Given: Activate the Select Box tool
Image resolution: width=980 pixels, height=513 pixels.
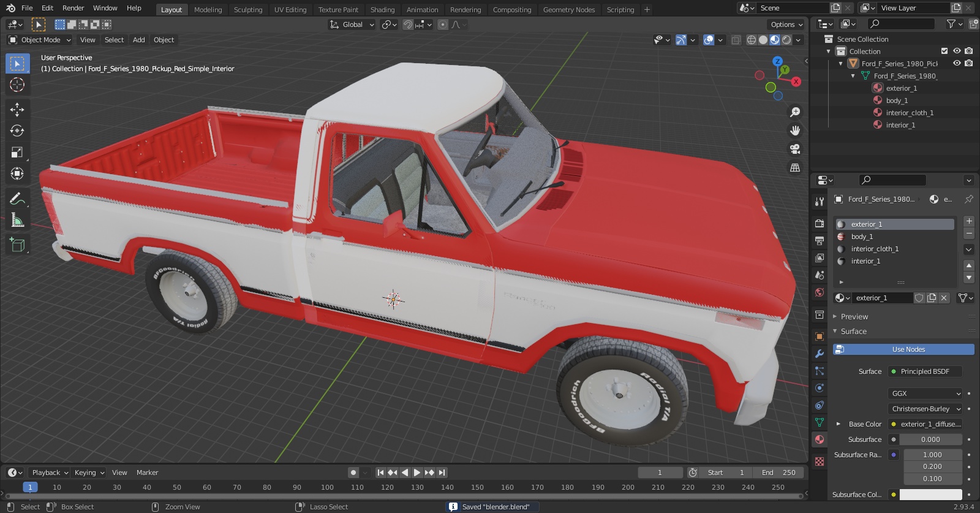Looking at the screenshot, I should (17, 63).
